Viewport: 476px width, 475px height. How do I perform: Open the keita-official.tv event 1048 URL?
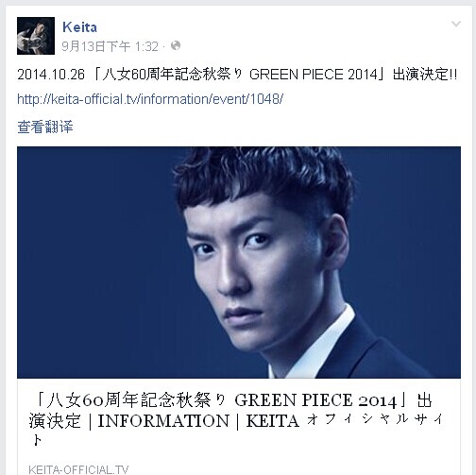[150, 99]
